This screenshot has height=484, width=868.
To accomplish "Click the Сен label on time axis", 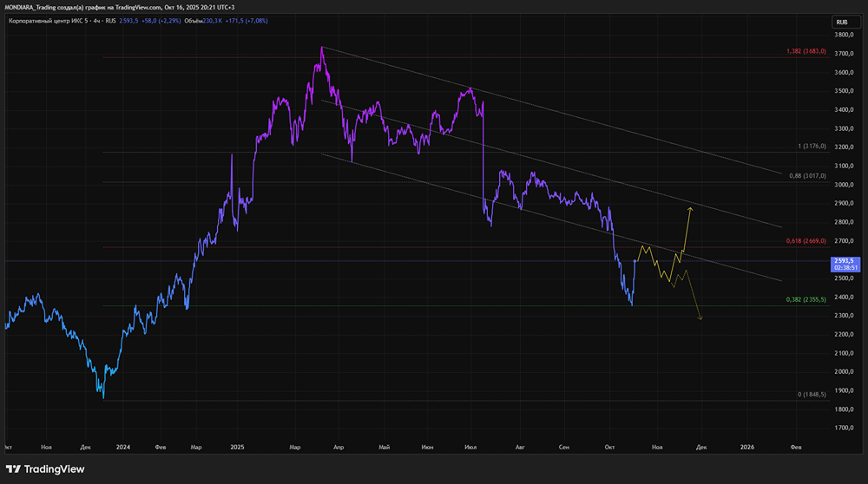I will [563, 447].
